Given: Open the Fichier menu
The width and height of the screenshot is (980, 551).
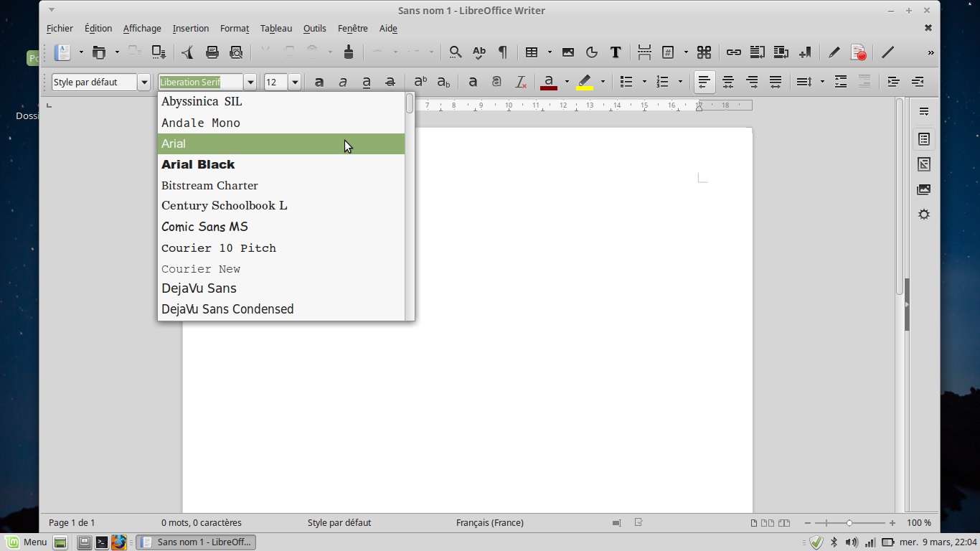Looking at the screenshot, I should tap(60, 29).
